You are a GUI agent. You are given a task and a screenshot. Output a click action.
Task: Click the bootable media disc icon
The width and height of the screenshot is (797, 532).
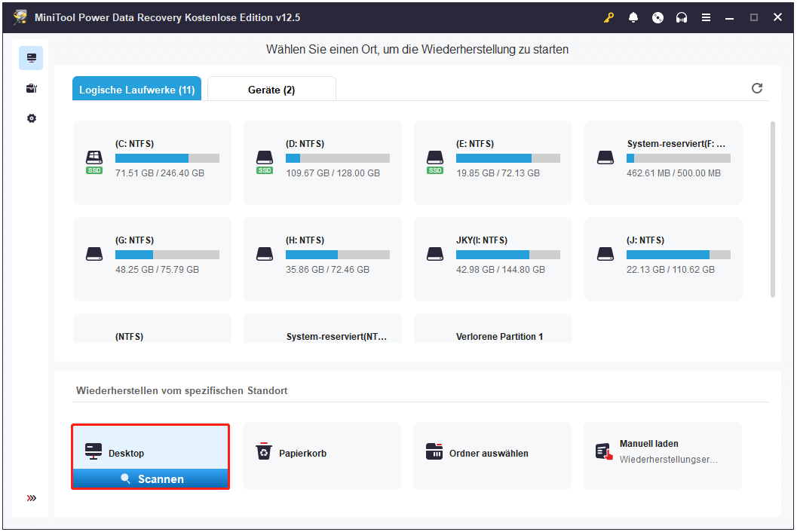(658, 18)
